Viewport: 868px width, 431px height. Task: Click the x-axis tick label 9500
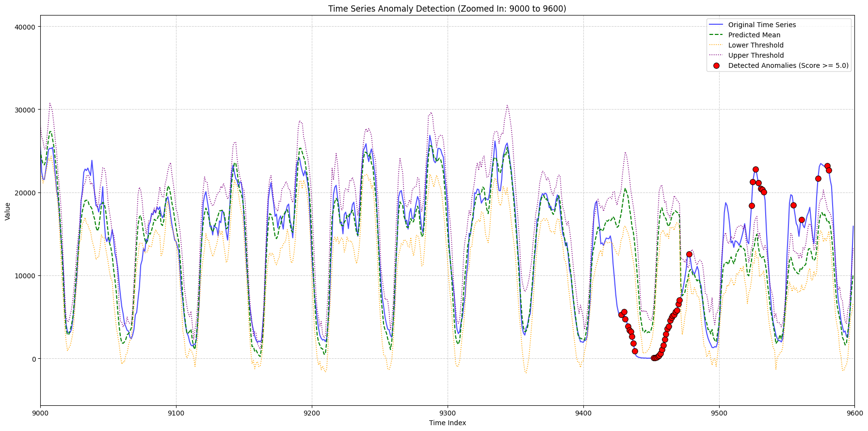pos(719,413)
